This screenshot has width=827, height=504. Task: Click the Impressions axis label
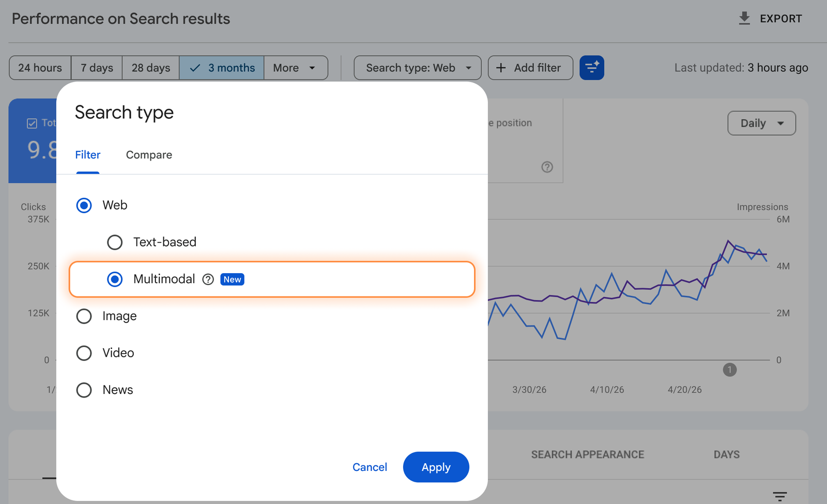pos(762,207)
